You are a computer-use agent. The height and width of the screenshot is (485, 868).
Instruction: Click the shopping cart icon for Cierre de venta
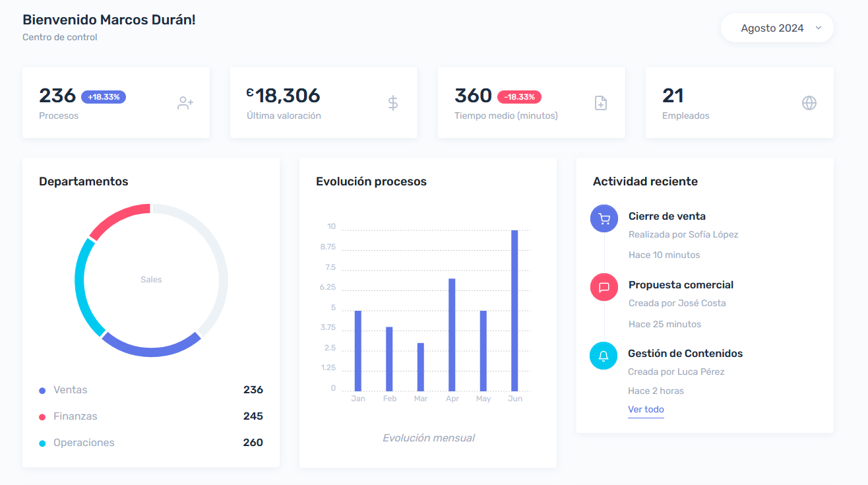[x=604, y=218]
